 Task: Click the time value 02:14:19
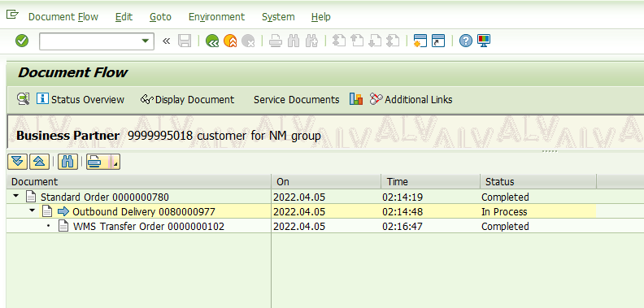click(x=402, y=197)
